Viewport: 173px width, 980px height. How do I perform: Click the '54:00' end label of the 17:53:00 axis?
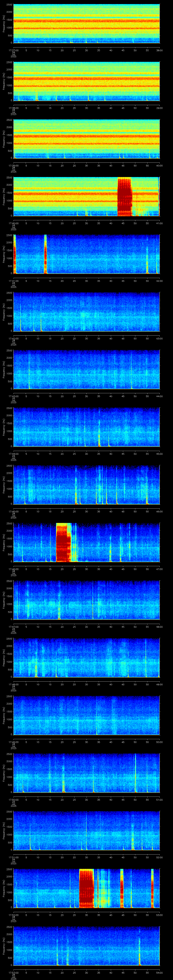(159, 972)
